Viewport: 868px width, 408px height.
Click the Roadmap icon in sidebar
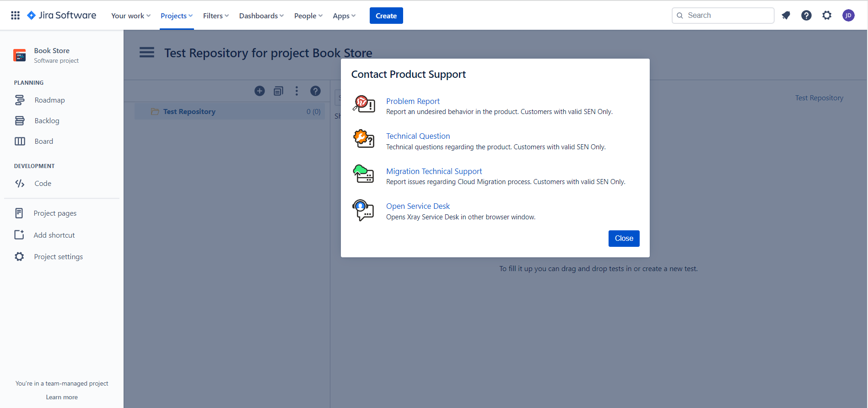(x=20, y=100)
